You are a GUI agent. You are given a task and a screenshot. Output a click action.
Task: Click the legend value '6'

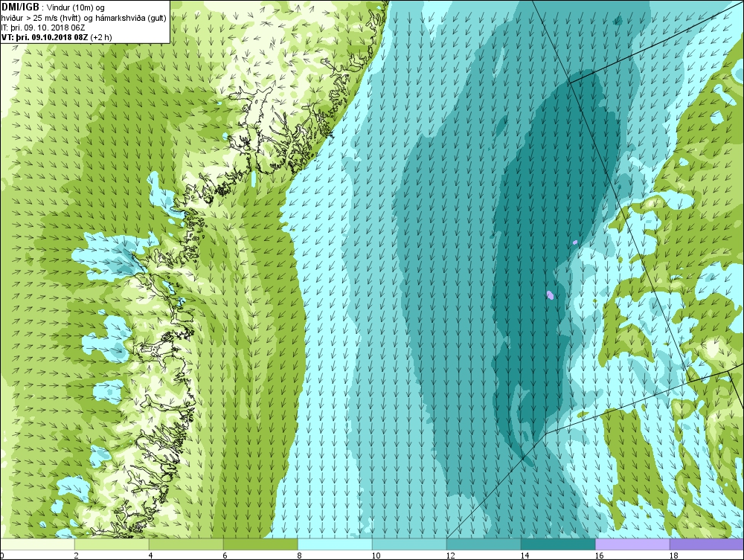tap(225, 556)
